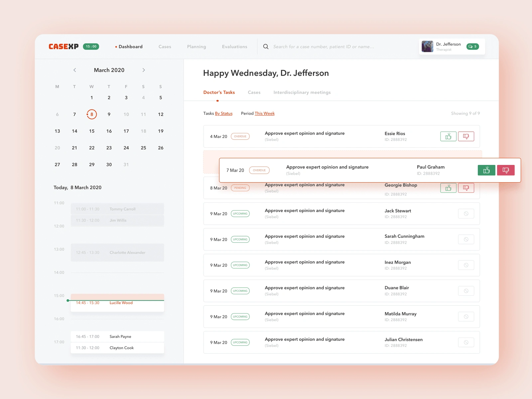Open Lucille Wood 14:45 appointment

117,303
